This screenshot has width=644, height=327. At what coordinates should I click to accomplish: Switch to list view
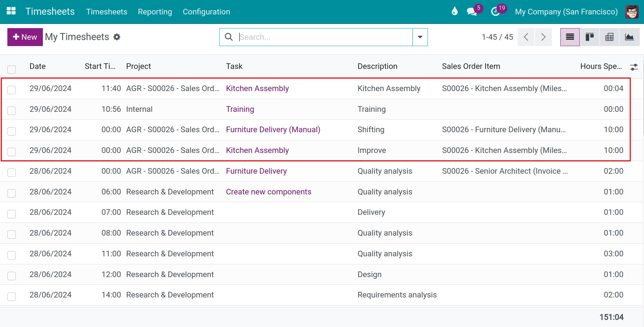click(570, 37)
